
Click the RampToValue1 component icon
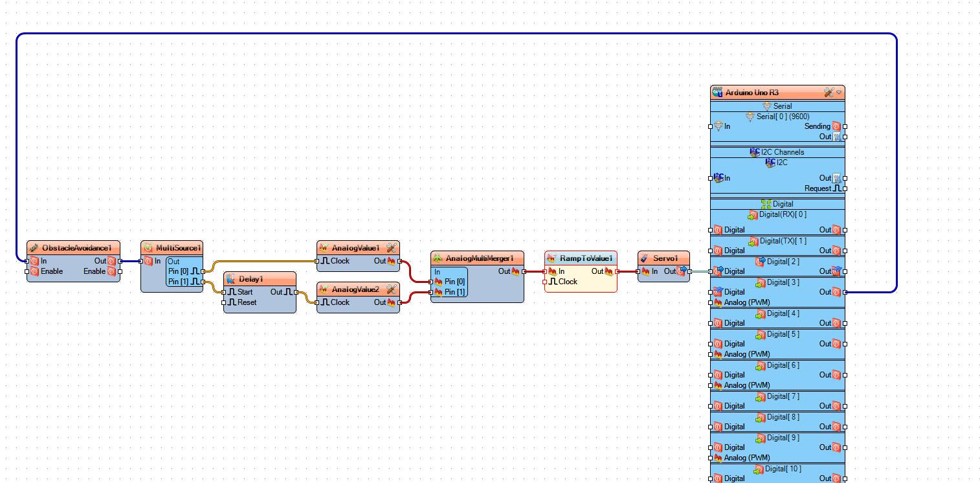551,258
